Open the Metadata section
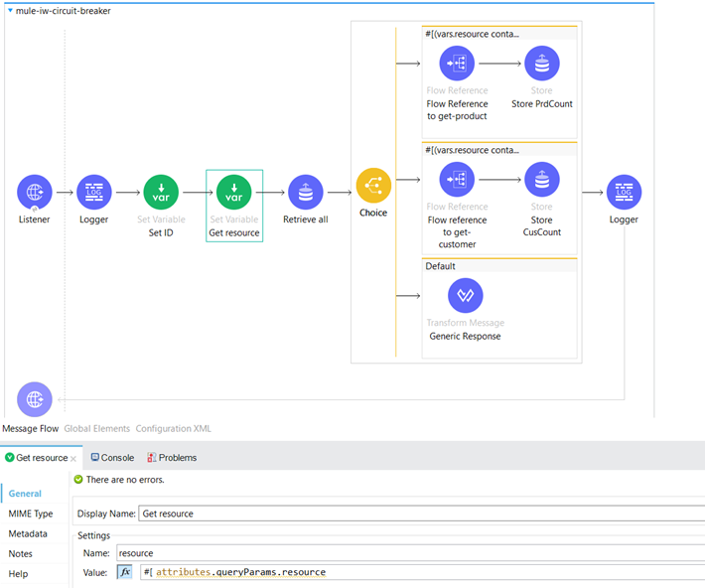705x588 pixels. click(28, 533)
